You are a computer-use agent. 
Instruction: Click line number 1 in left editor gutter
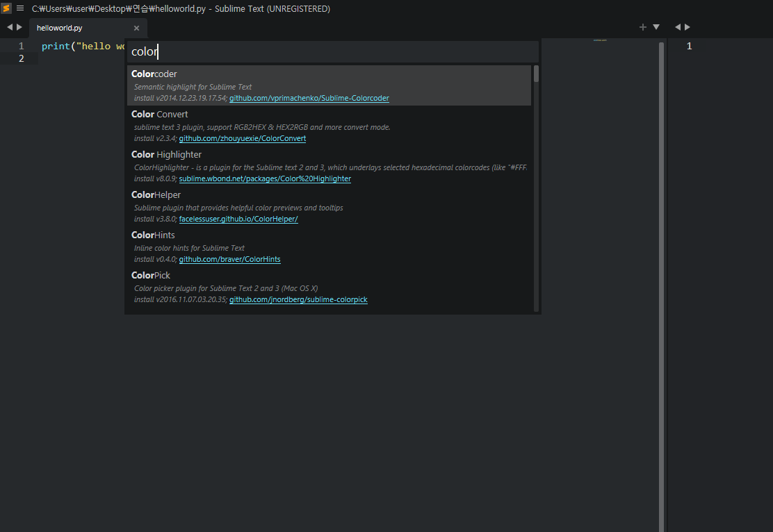coord(21,46)
